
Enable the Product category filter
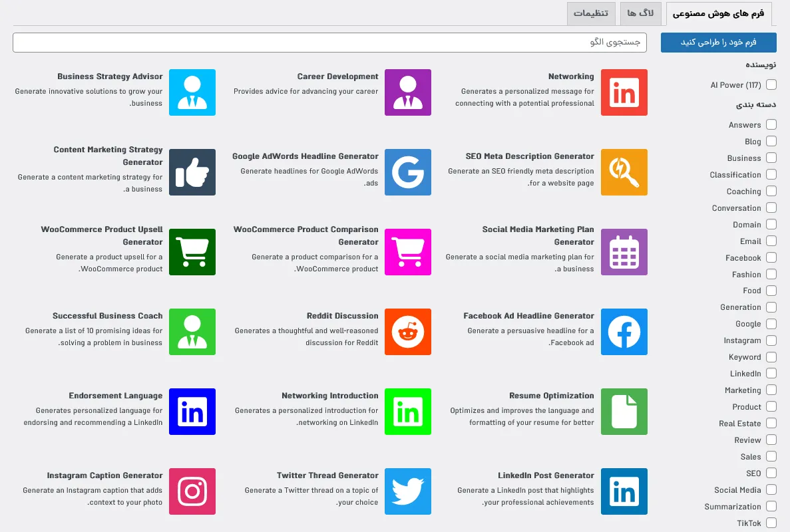pos(771,406)
